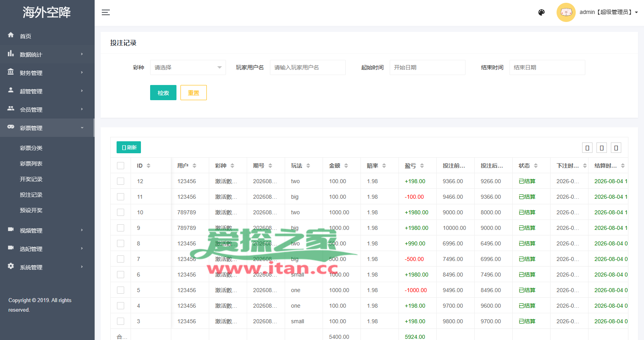Click the group icon for 会员管理
Viewport: 644px width, 340px height.
click(11, 109)
